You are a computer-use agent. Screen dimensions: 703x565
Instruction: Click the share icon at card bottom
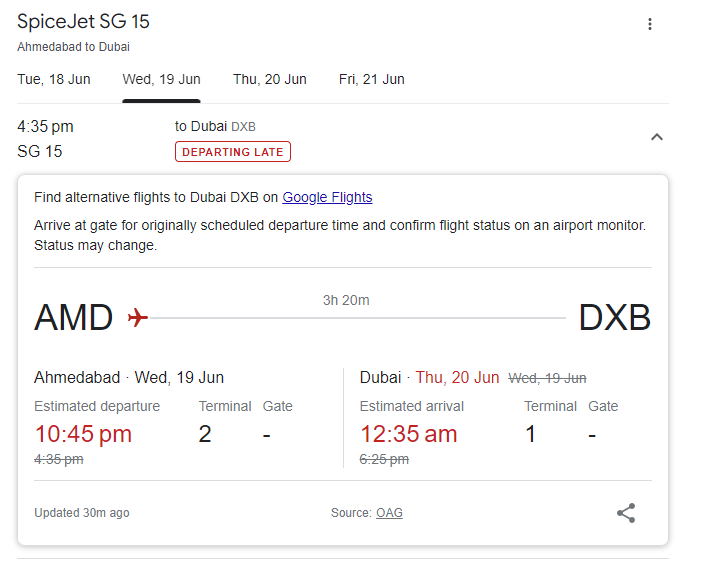pos(626,513)
